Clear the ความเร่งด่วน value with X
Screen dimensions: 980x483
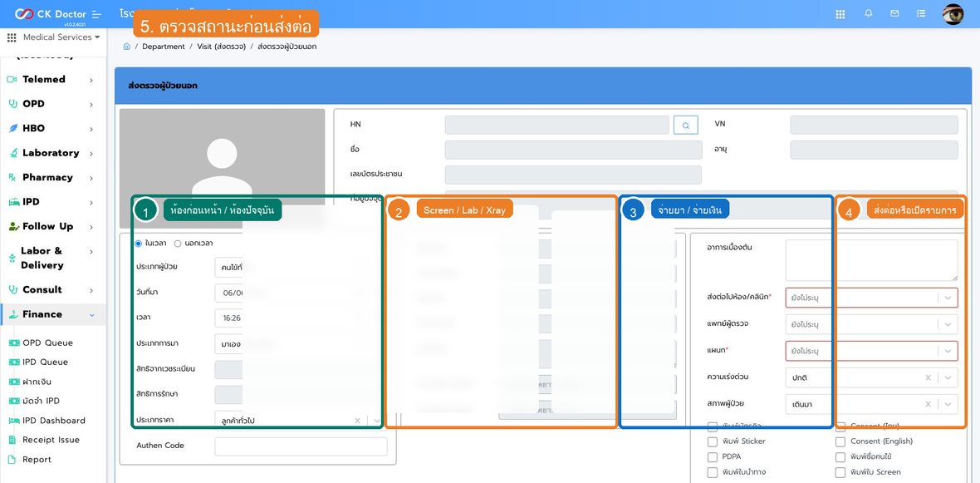pyautogui.click(x=929, y=377)
